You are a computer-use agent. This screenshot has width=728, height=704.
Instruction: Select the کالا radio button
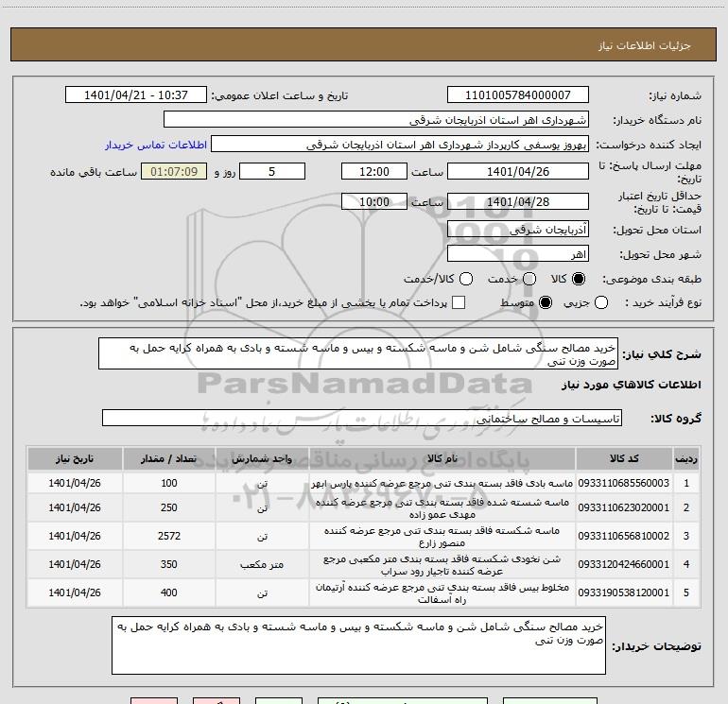click(x=579, y=279)
